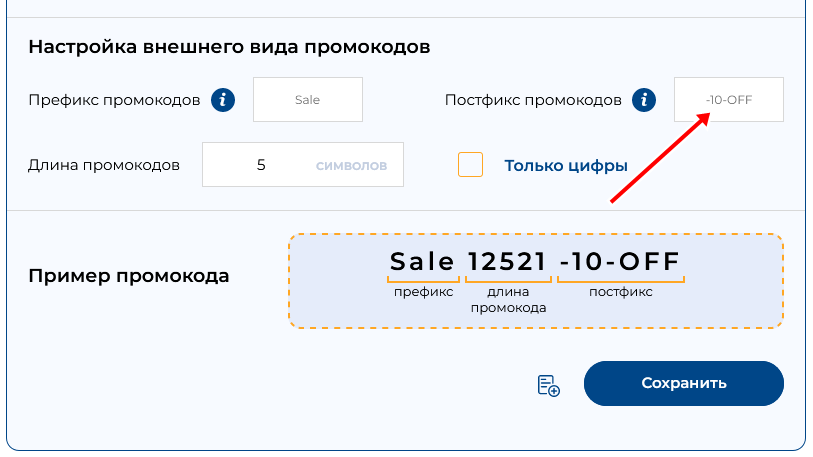The height and width of the screenshot is (457, 813).
Task: Focus the postfix input containing -10-OFF
Action: click(x=728, y=100)
